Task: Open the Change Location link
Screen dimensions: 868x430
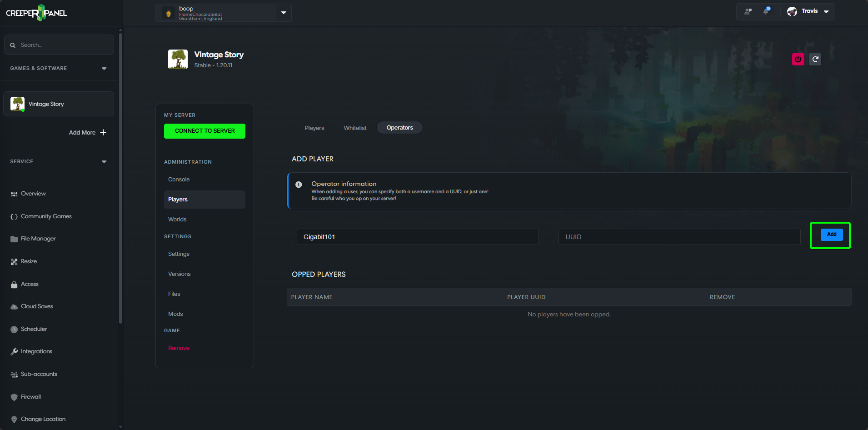Action: 43,419
